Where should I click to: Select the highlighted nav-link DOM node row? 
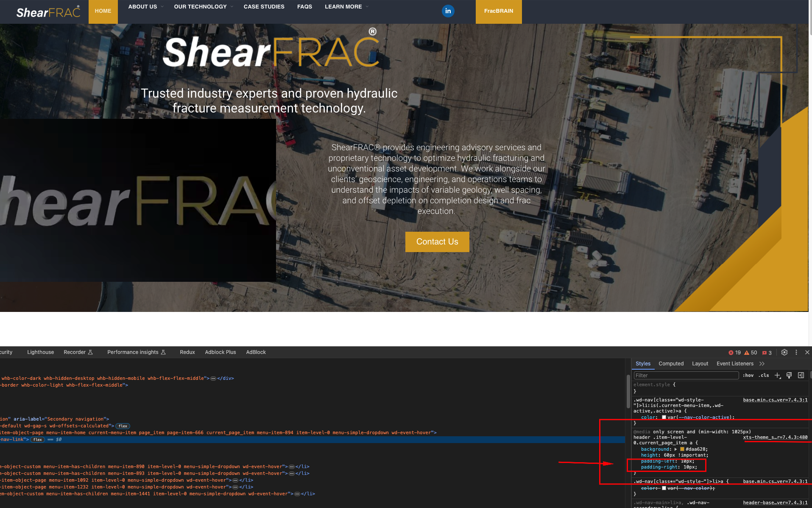(313, 440)
